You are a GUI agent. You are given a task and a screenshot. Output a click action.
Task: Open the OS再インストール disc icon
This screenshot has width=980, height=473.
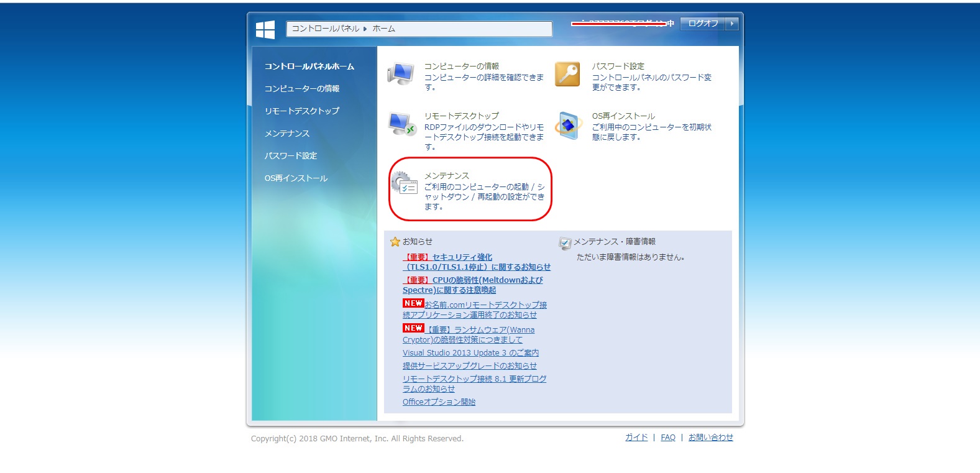[x=568, y=125]
